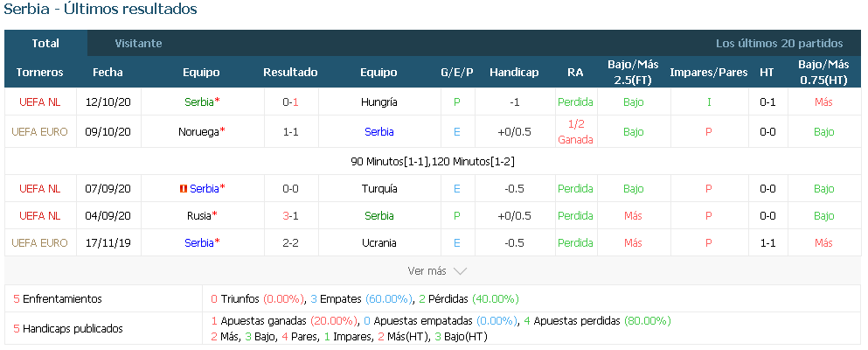Click the Ver más text
Viewport: 868px width, 350px height.
pyautogui.click(x=427, y=271)
